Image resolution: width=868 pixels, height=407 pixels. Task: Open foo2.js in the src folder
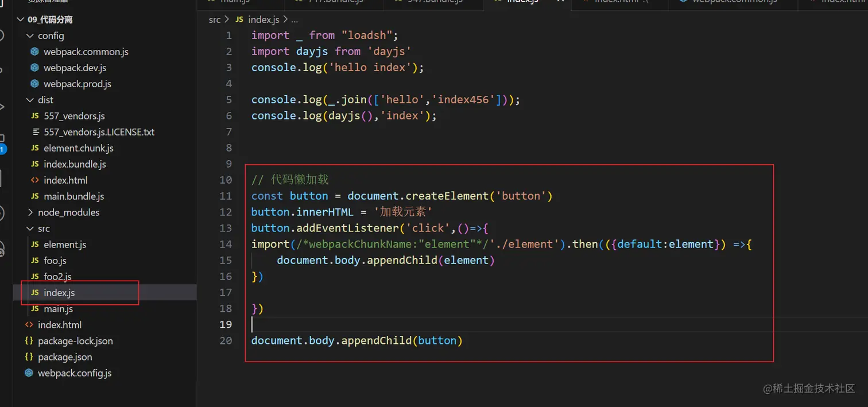tap(57, 277)
